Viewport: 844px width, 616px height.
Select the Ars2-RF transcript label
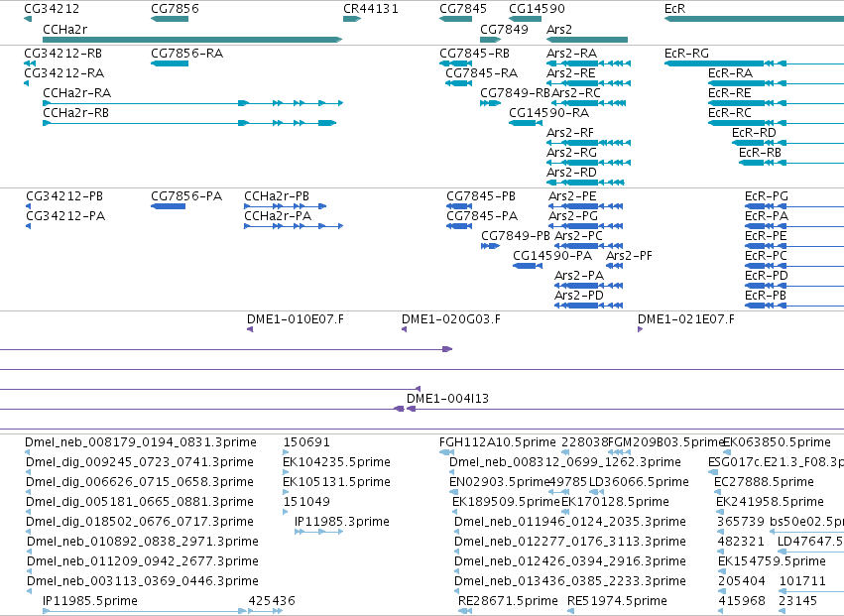[x=570, y=133]
